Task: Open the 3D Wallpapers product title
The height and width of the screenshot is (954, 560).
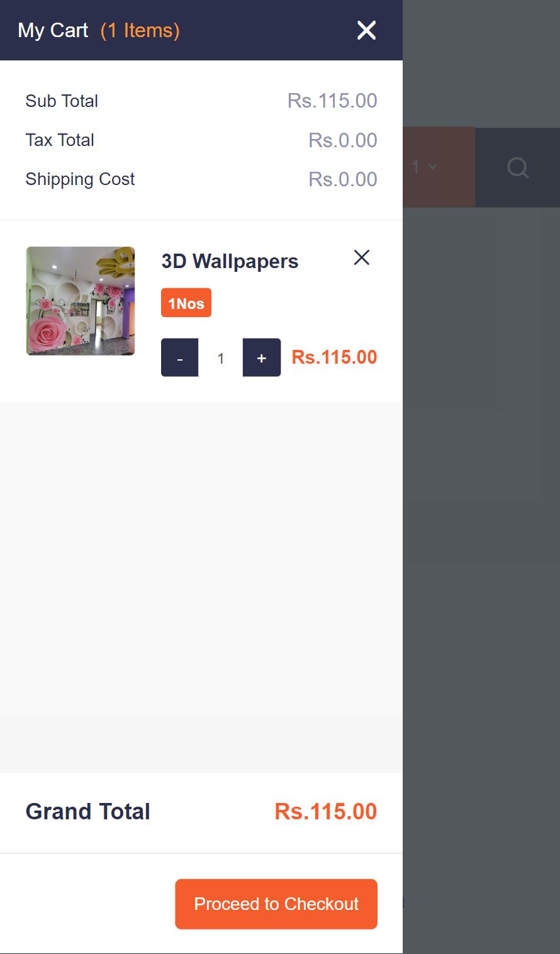Action: tap(230, 261)
